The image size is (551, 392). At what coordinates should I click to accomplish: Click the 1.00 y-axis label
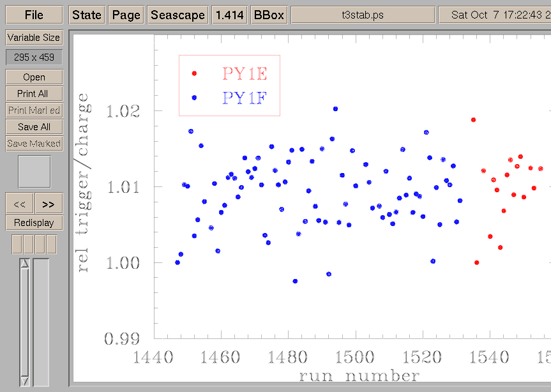coord(123,263)
